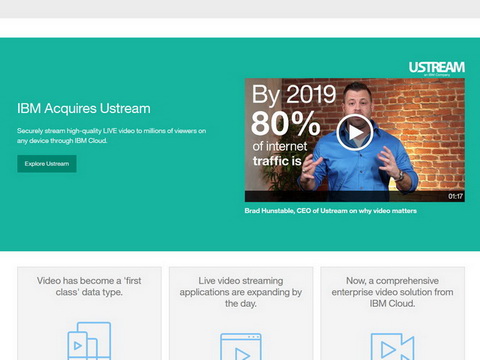The image size is (480, 360).
Task: Click the multi-device video icon
Action: pyautogui.click(x=89, y=341)
